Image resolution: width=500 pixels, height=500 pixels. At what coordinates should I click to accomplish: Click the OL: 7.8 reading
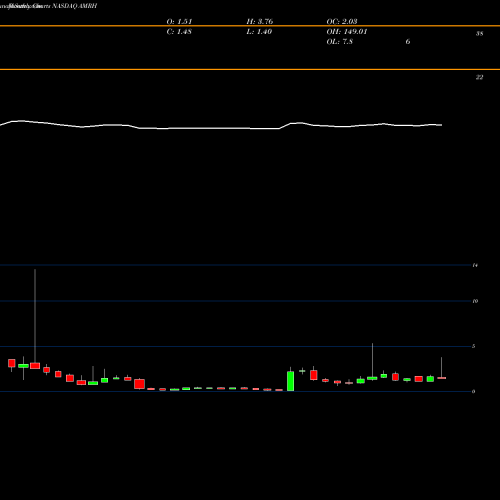pyautogui.click(x=340, y=41)
